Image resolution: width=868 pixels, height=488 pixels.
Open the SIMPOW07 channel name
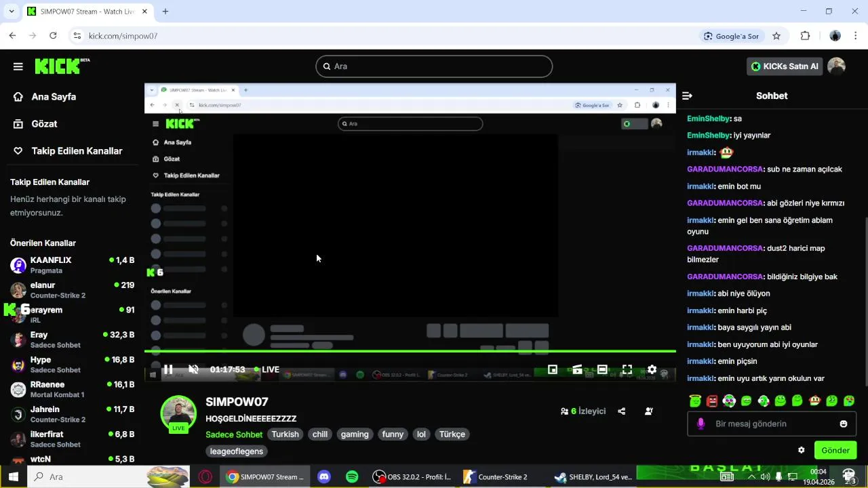(237, 402)
